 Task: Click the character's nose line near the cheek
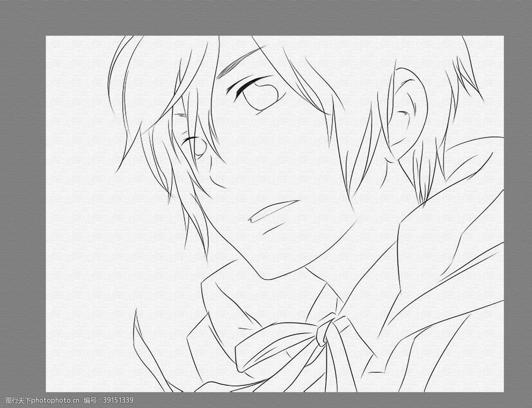[217, 180]
